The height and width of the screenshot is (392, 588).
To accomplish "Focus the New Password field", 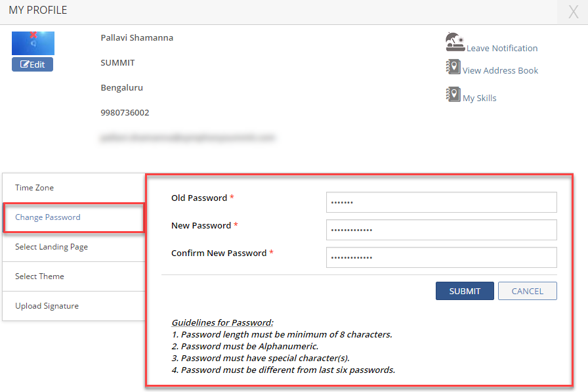I will point(441,230).
